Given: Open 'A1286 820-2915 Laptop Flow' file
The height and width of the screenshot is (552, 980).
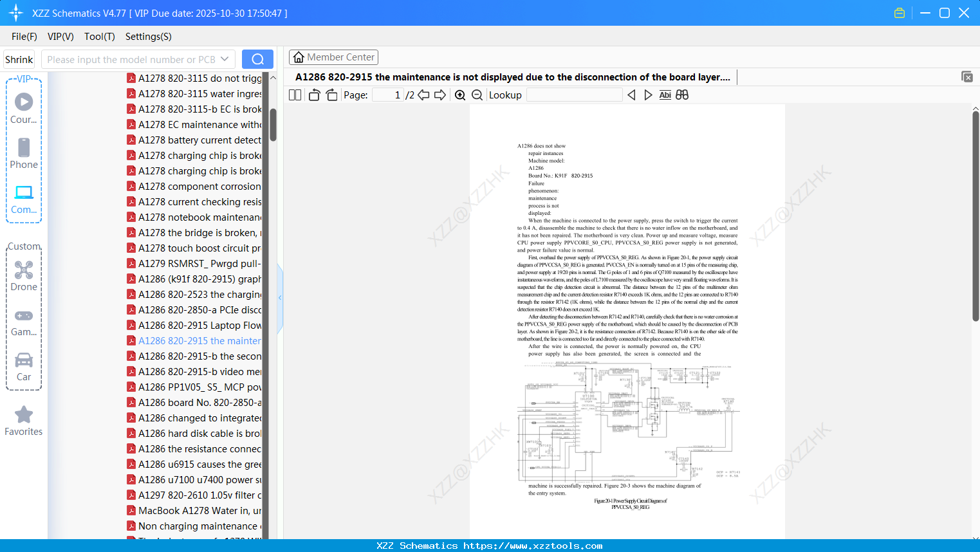Looking at the screenshot, I should pos(194,326).
